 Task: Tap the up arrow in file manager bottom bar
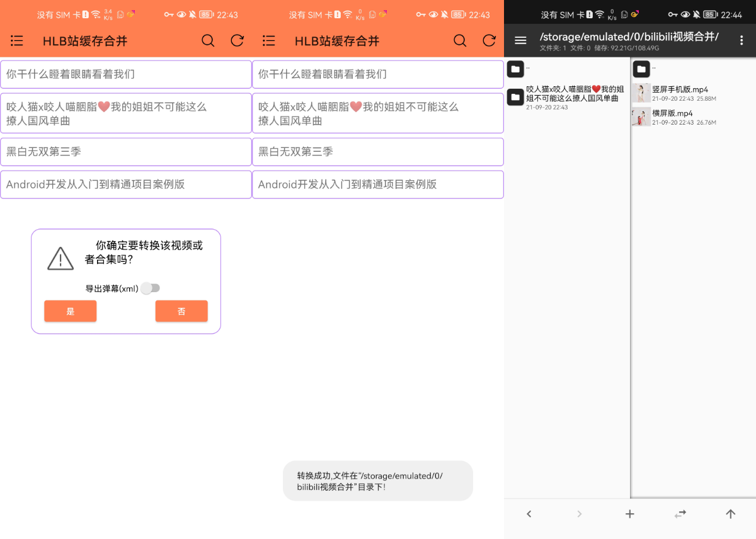click(x=731, y=514)
